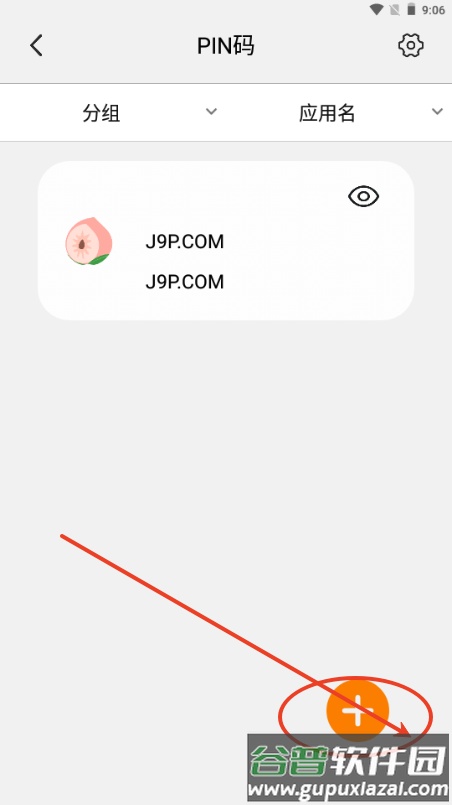Tap the orange plus add button
The image size is (452, 805).
pyautogui.click(x=357, y=710)
